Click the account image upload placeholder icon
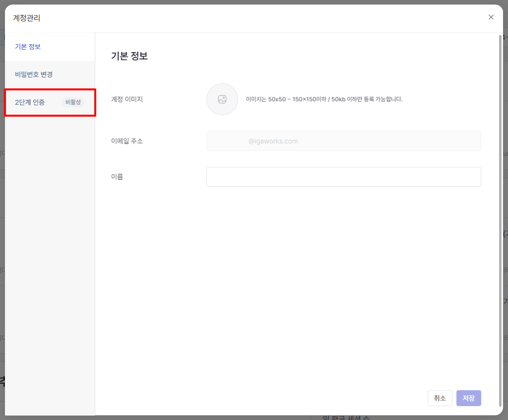Viewport: 508px width, 420px height. 222,99
